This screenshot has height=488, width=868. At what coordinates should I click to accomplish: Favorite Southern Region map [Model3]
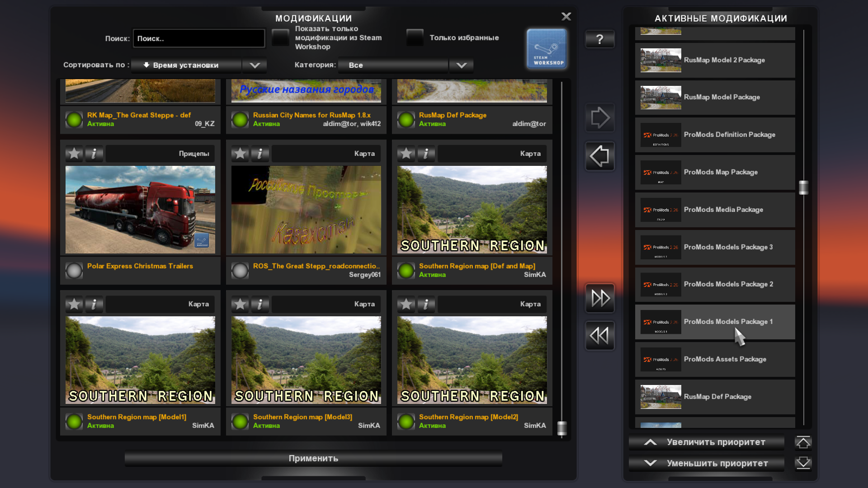point(240,304)
